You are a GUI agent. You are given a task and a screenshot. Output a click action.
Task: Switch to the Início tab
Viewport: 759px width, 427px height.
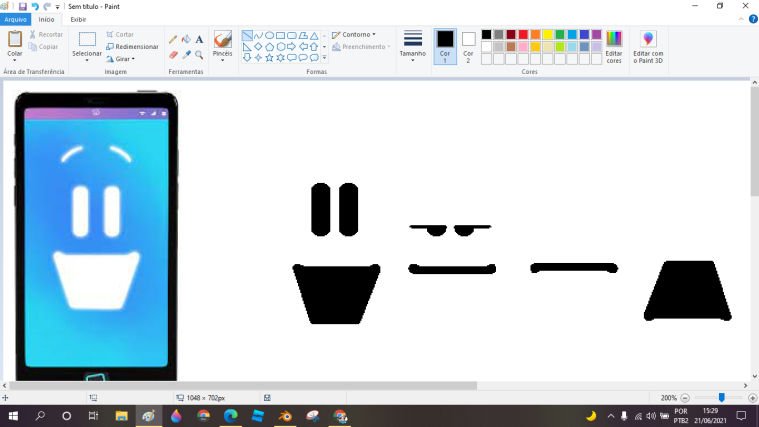[x=46, y=19]
